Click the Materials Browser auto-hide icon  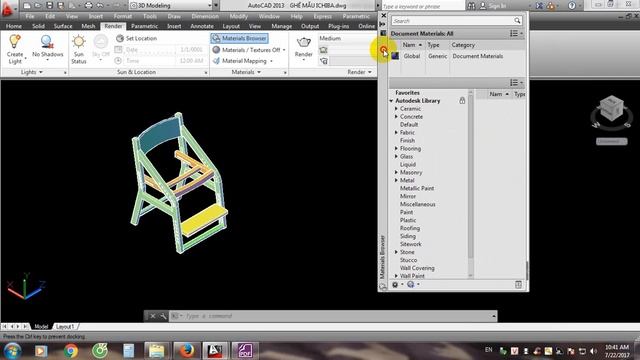pyautogui.click(x=383, y=24)
